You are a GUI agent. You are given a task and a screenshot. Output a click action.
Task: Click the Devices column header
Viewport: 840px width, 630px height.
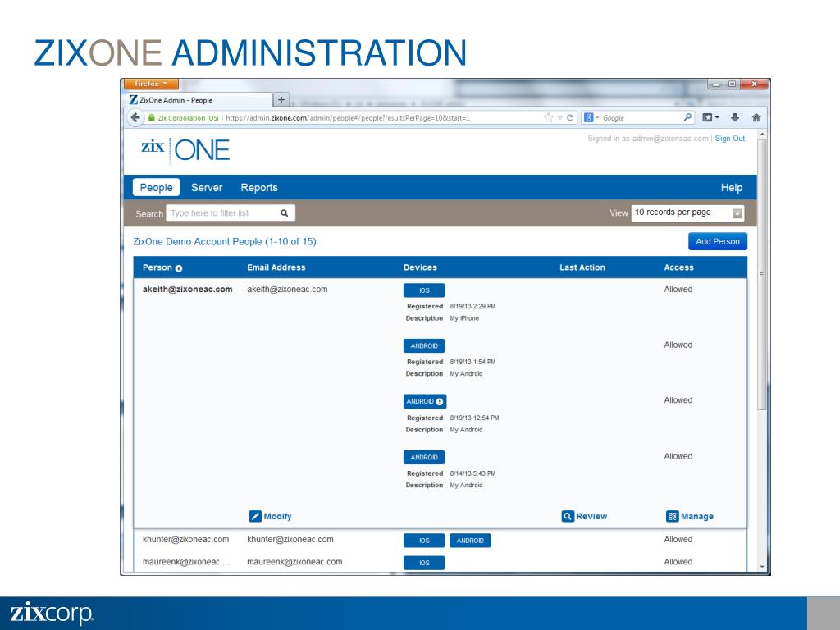tap(420, 267)
